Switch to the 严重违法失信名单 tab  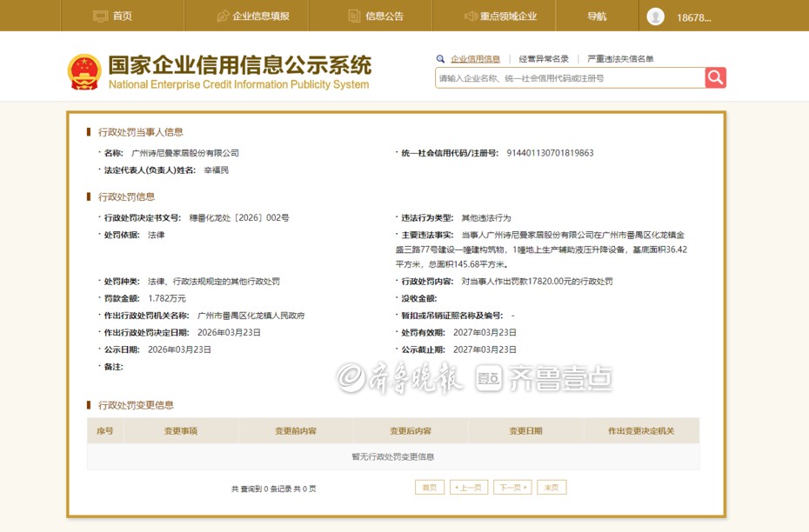click(x=620, y=59)
